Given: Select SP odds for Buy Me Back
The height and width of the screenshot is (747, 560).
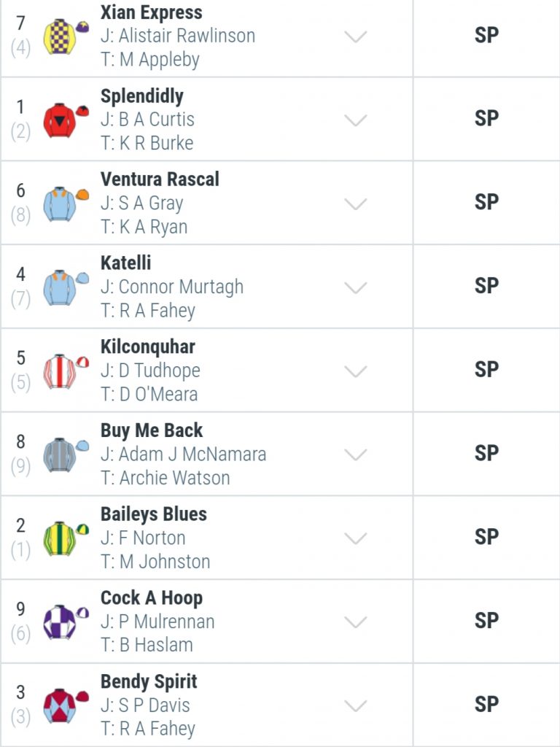Looking at the screenshot, I should pos(486,454).
